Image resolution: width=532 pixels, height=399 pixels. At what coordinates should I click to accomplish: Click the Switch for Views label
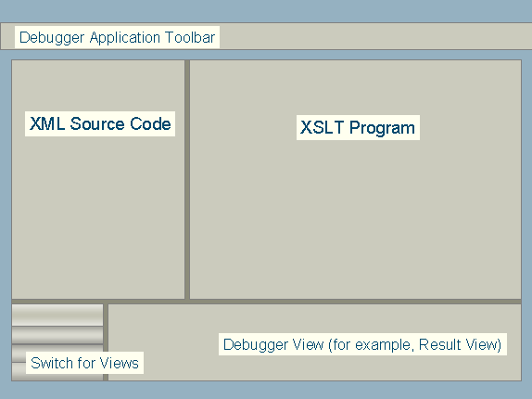click(x=85, y=363)
